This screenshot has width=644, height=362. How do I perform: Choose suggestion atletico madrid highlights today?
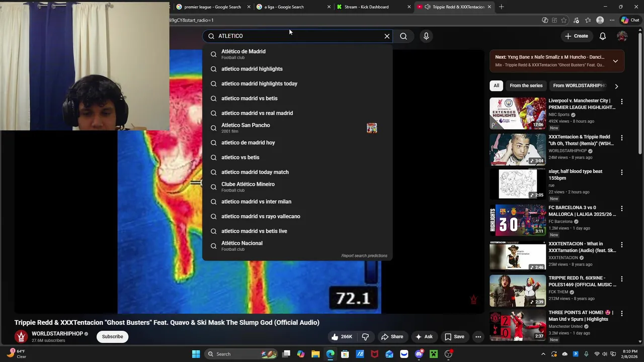[x=297, y=83]
